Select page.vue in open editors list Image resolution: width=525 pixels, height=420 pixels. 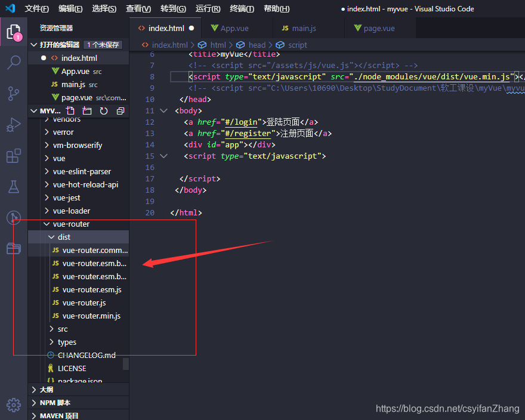click(x=78, y=97)
